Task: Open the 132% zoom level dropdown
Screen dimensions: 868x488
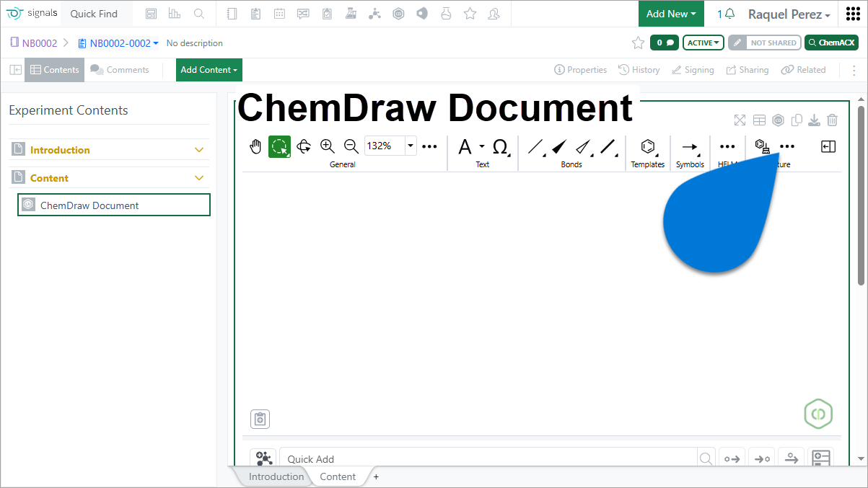Action: point(411,146)
